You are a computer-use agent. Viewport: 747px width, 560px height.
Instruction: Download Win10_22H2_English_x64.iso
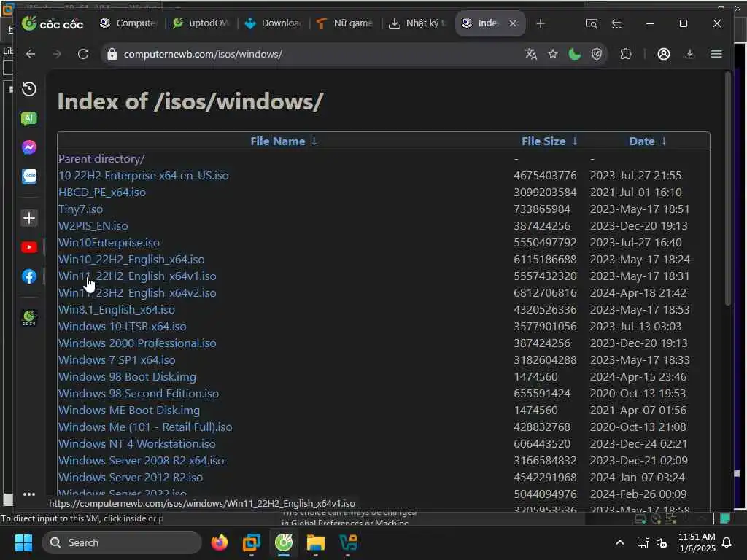pyautogui.click(x=131, y=260)
